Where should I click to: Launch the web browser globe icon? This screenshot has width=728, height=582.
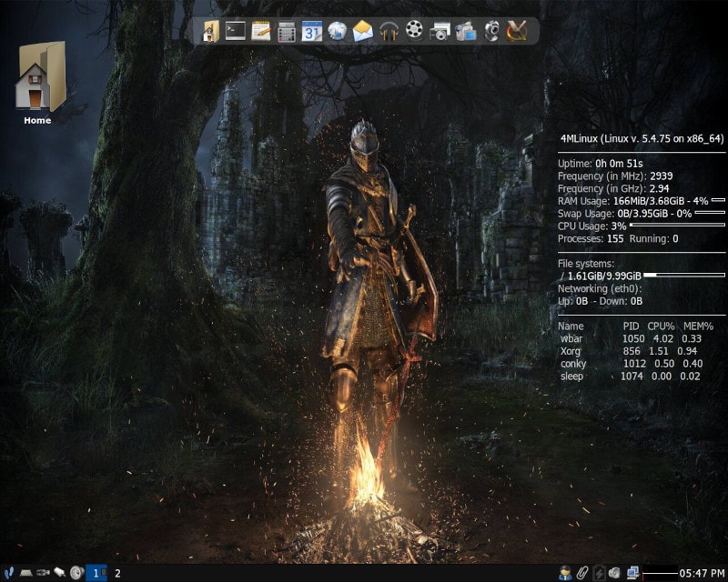[x=338, y=31]
